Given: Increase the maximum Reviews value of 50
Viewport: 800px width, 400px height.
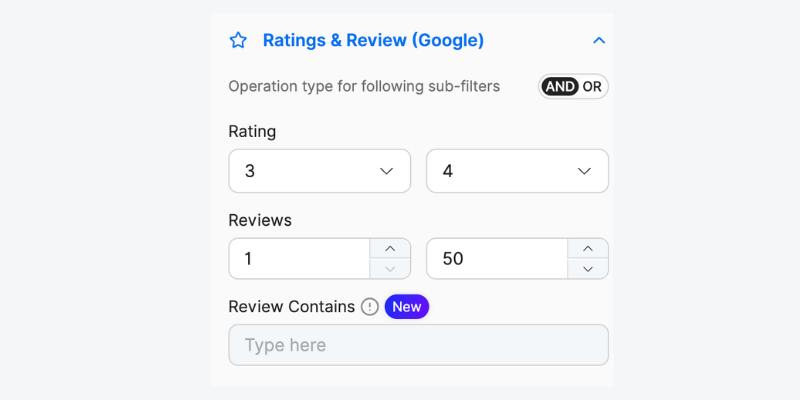Looking at the screenshot, I should pos(588,248).
